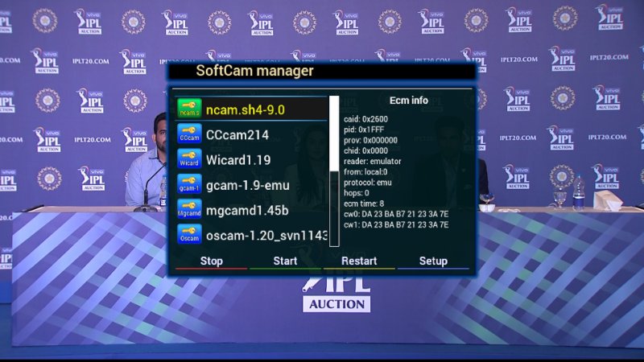Select mgcamd1.45b entry
The image size is (644, 362).
click(x=251, y=210)
